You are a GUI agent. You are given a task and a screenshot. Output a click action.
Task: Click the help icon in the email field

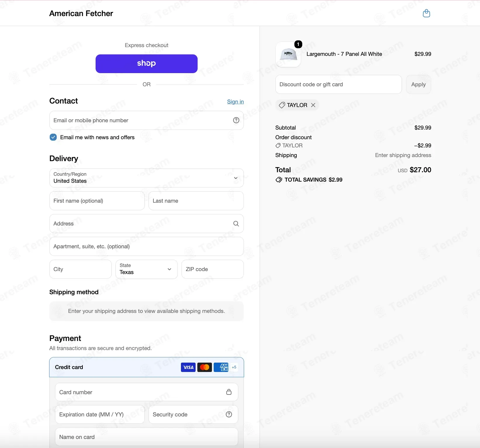click(236, 120)
